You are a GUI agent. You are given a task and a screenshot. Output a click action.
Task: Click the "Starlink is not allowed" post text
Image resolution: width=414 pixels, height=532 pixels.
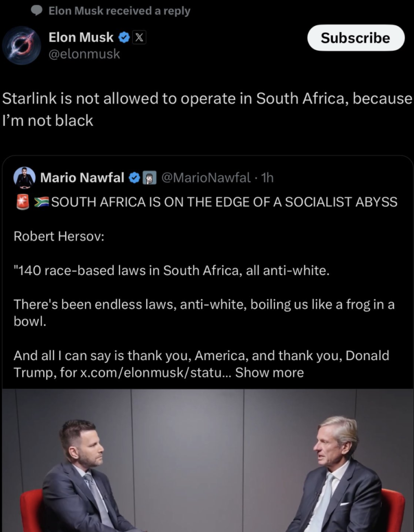click(207, 110)
